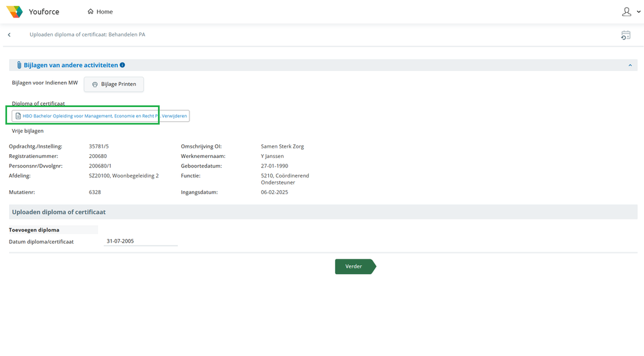This screenshot has width=644, height=356.
Task: Select the Persoonsnr value 200680/1
Action: pos(100,166)
